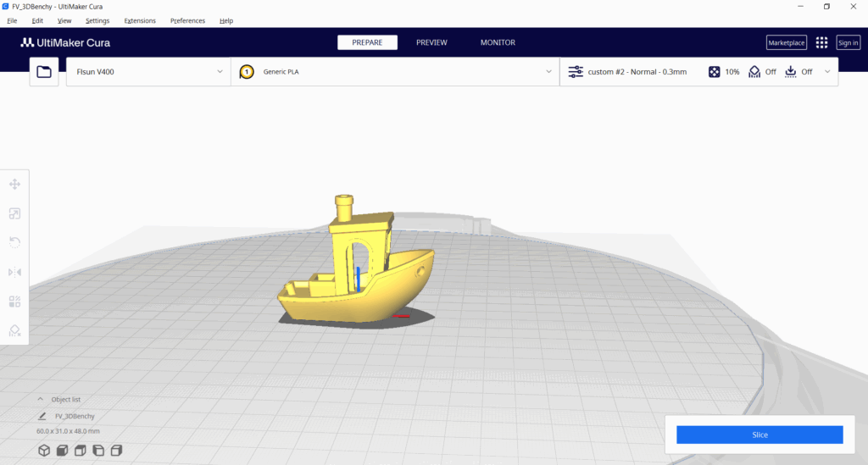
Task: Expand the Generic PLA material dropdown
Action: pyautogui.click(x=395, y=72)
